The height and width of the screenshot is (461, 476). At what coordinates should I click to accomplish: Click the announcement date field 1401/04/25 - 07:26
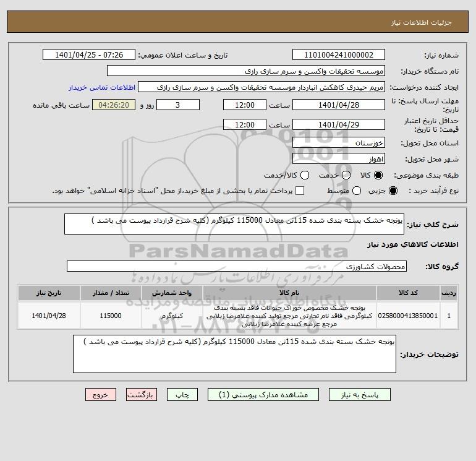(x=89, y=54)
